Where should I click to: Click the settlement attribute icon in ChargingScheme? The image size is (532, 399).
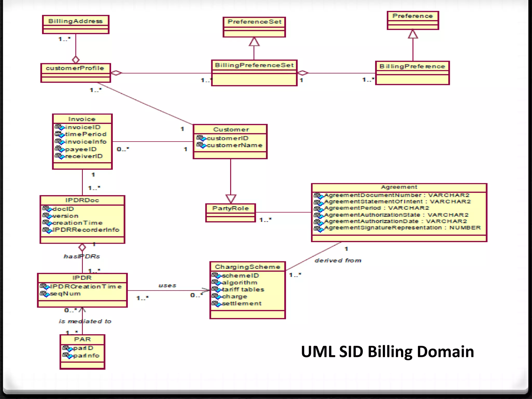pos(216,303)
